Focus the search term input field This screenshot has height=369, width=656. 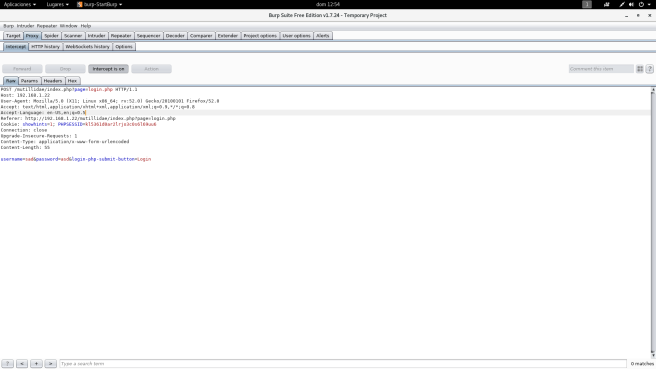click(343, 364)
